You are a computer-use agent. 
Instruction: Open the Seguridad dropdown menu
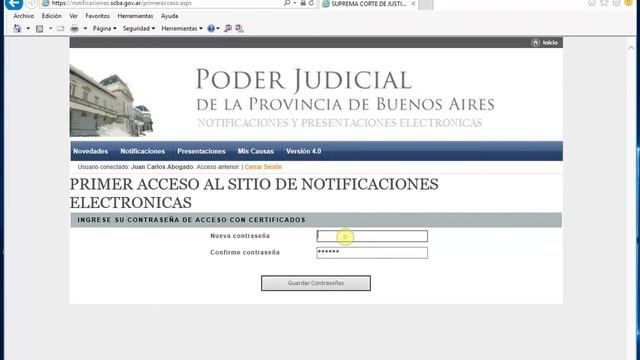[x=139, y=29]
